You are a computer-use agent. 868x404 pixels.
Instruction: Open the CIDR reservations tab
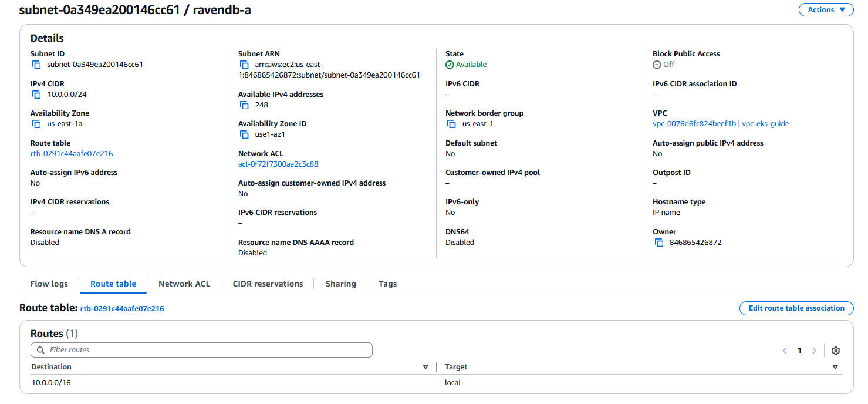click(268, 284)
